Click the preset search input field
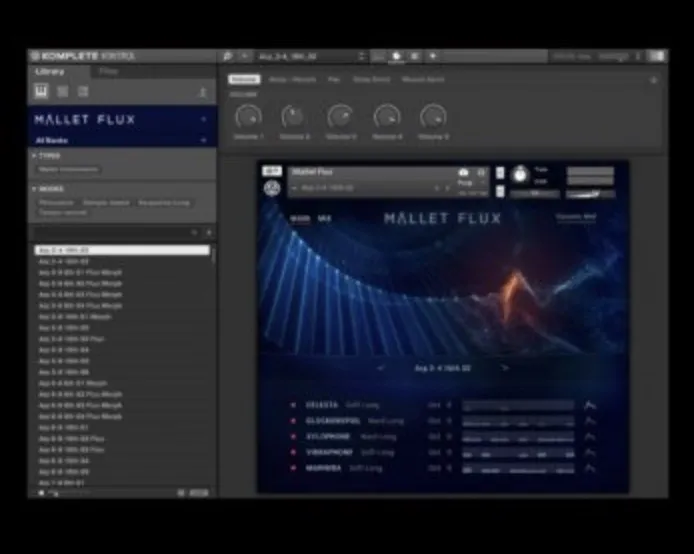Image resolution: width=694 pixels, height=554 pixels. [x=113, y=233]
